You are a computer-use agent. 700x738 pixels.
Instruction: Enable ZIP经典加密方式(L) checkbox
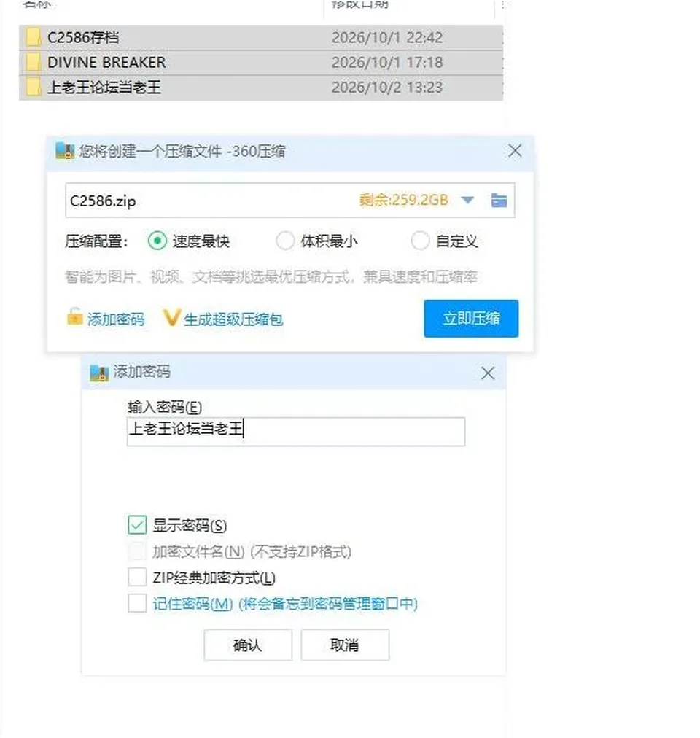[137, 577]
